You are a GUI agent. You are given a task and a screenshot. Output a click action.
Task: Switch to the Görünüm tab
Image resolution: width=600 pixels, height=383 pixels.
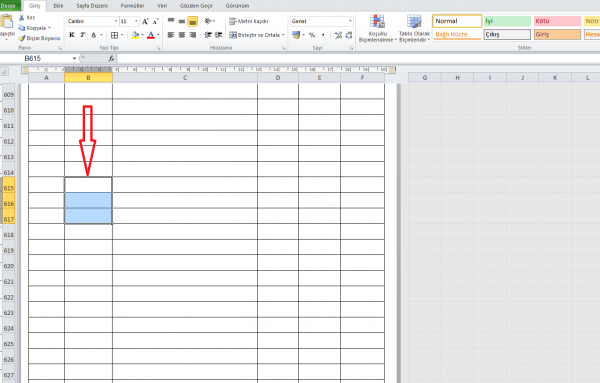(237, 6)
